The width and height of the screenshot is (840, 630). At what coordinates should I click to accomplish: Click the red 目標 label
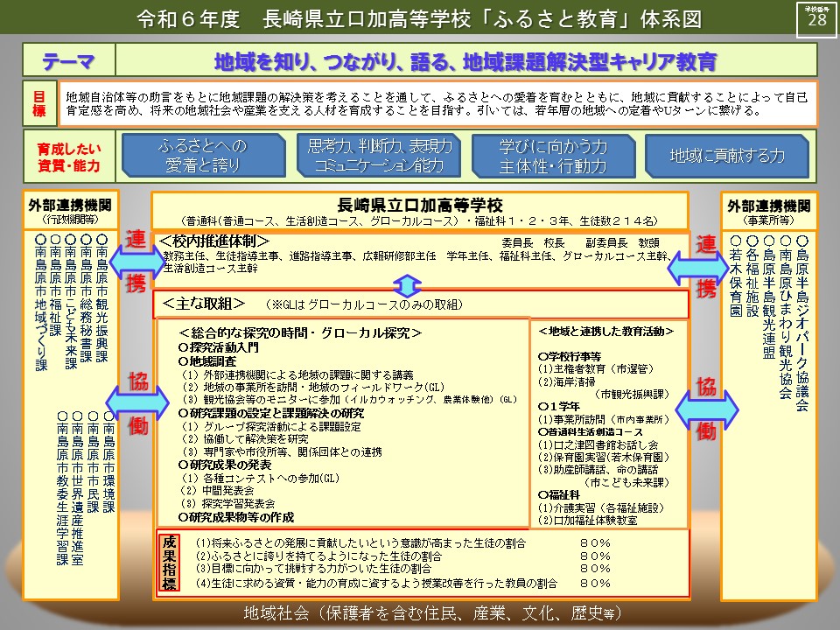click(x=39, y=103)
